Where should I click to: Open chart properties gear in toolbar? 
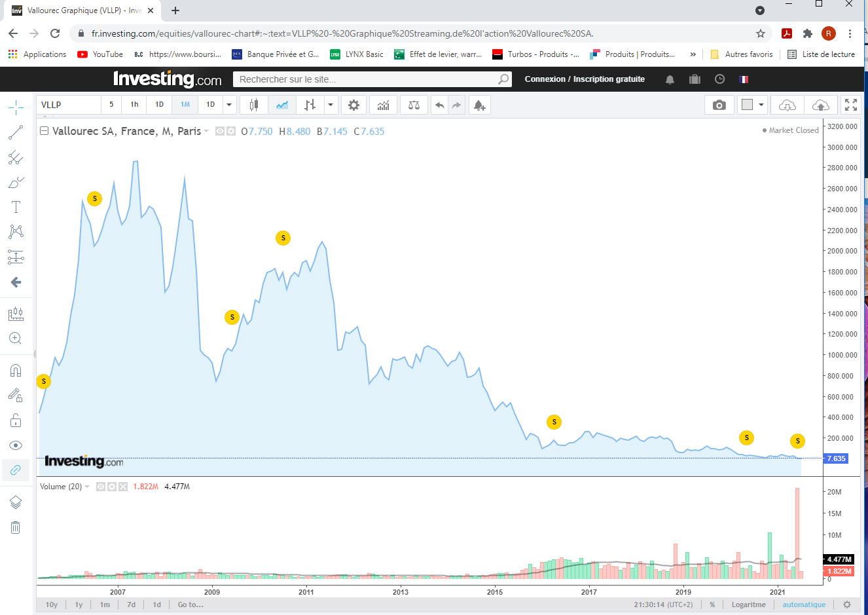pyautogui.click(x=353, y=105)
